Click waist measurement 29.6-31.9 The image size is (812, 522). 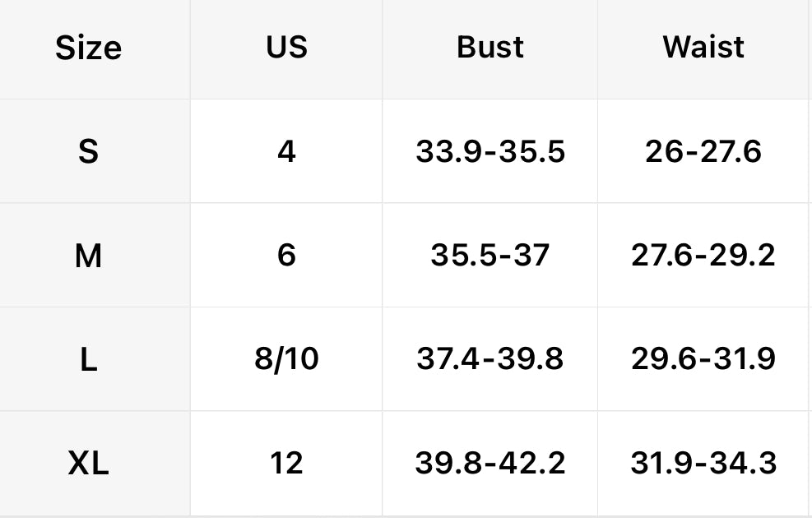click(703, 359)
